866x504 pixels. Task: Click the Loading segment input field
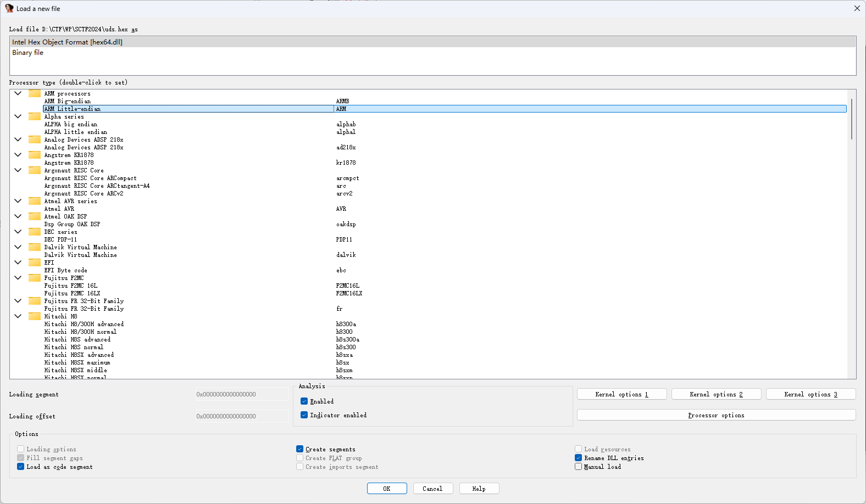tap(242, 394)
